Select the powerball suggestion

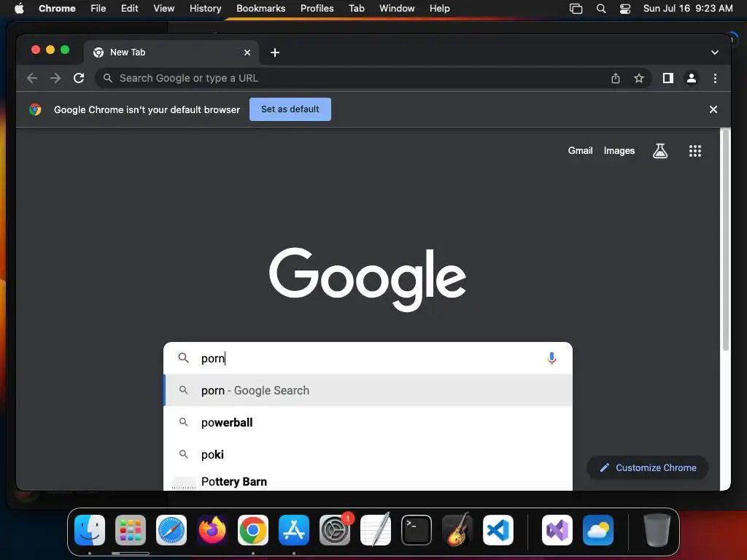[368, 422]
